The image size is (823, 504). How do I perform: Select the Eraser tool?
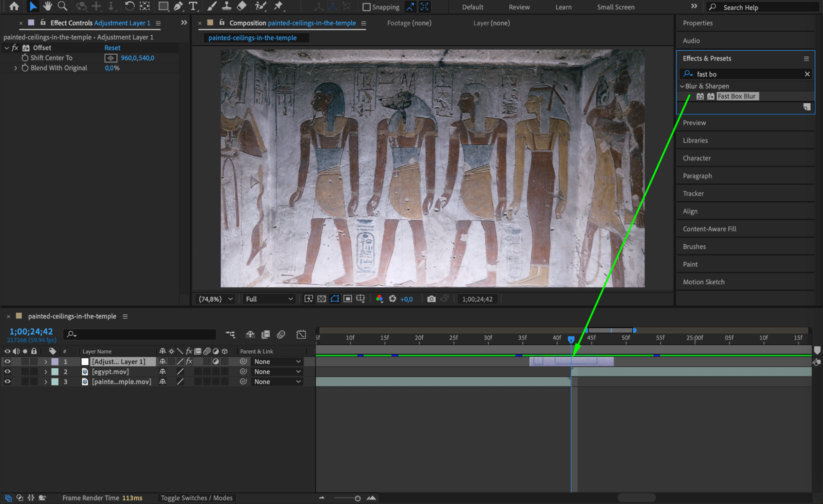(242, 6)
